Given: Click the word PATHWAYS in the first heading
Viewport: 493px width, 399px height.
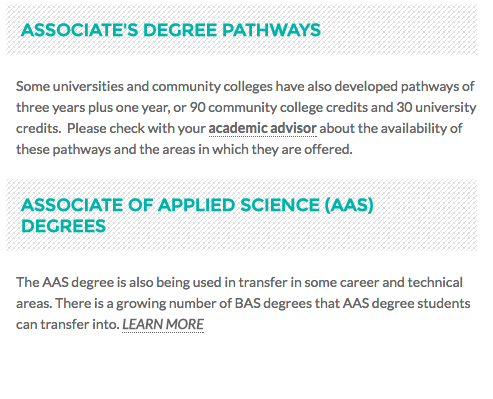Looking at the screenshot, I should pos(271,30).
